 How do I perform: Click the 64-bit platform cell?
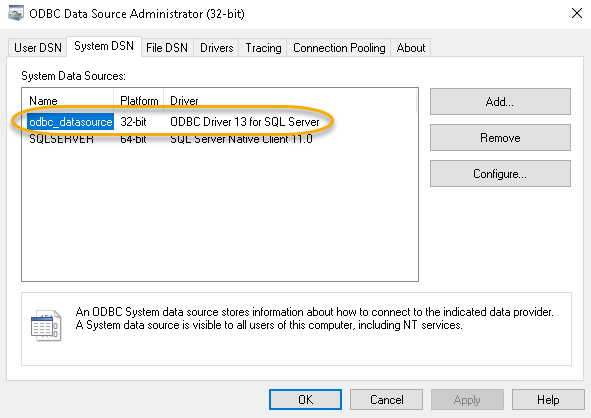pos(133,139)
